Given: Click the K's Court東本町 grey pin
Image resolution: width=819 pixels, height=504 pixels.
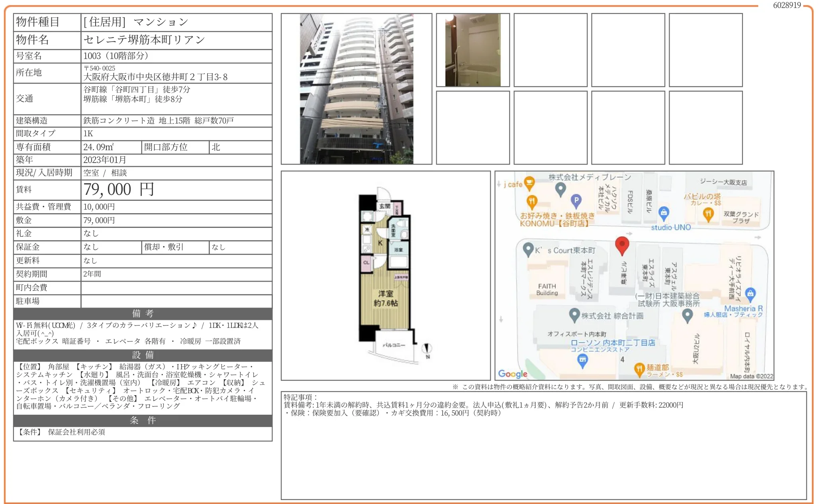Looking at the screenshot, I should (x=528, y=249).
